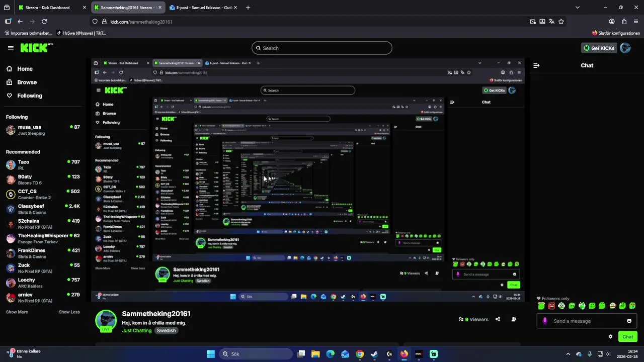644x362 pixels.
Task: Click Slutför konfigurationen link
Action: (616, 33)
